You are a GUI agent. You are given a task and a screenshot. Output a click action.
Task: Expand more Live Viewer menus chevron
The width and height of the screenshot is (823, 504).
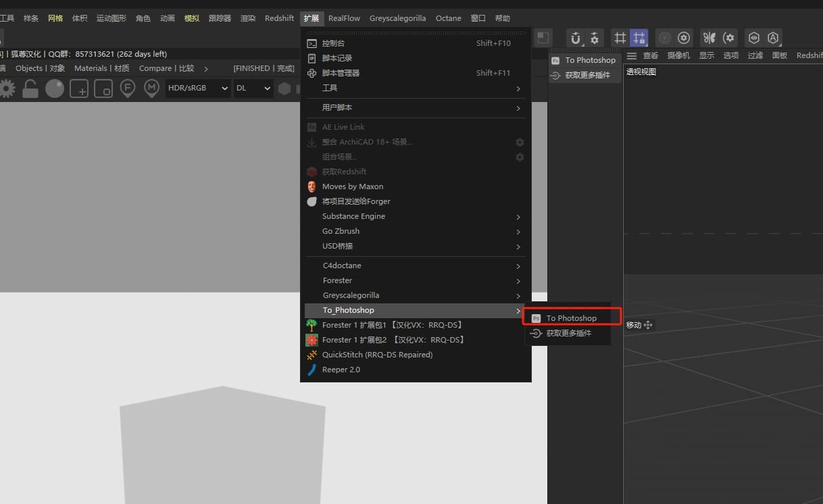point(206,68)
